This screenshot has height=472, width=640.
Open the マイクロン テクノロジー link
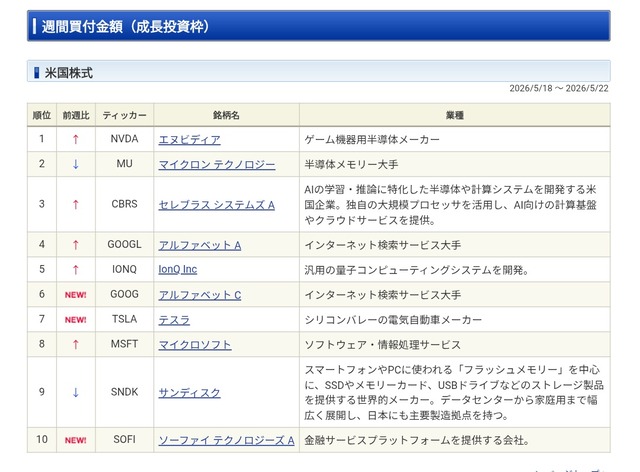click(217, 165)
